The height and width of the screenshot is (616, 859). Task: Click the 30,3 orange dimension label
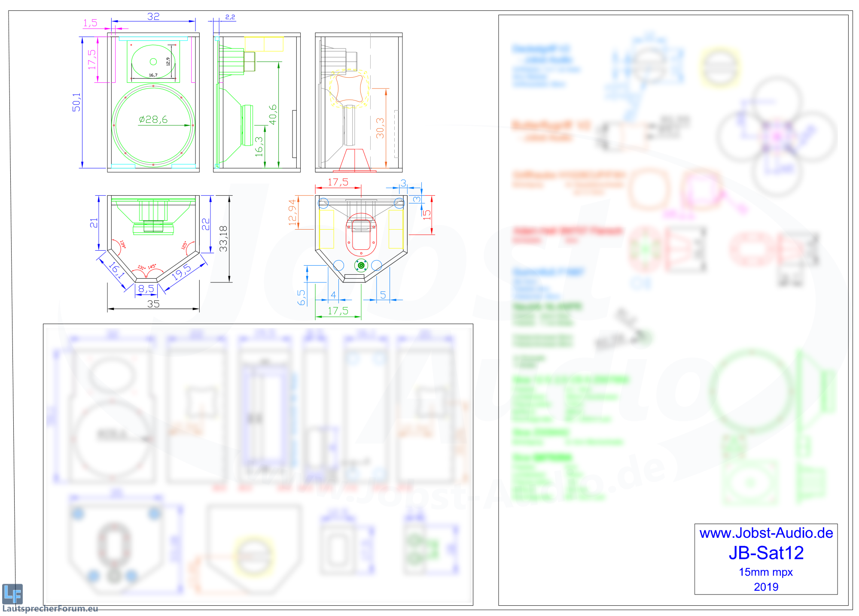pyautogui.click(x=380, y=128)
